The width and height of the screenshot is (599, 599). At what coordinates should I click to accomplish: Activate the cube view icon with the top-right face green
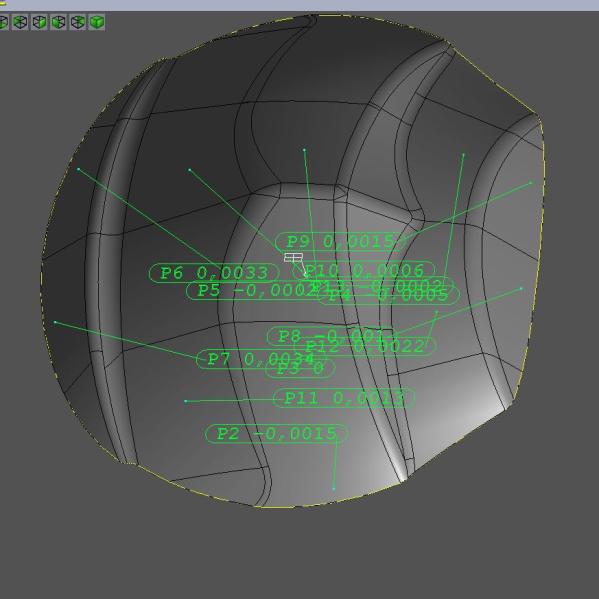pos(78,22)
